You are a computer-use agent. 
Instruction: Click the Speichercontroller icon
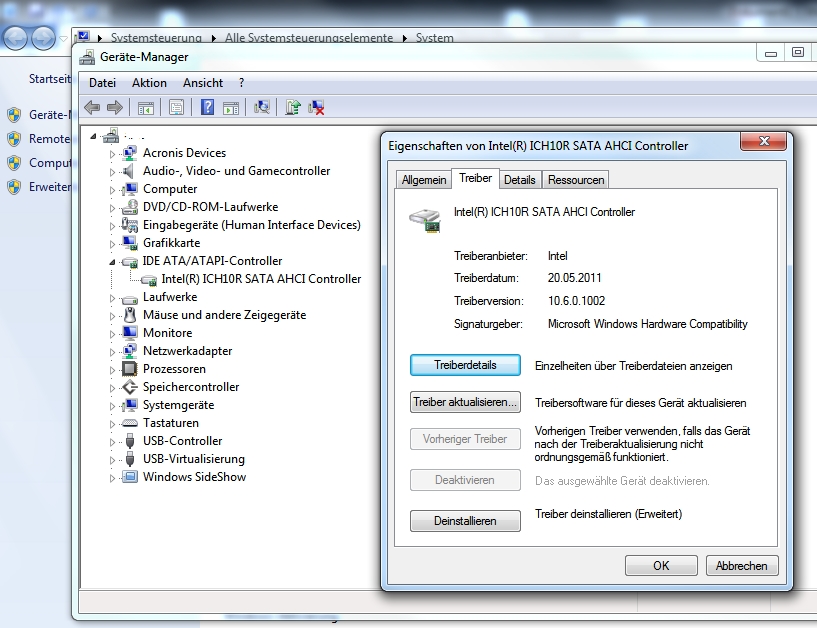(x=129, y=387)
